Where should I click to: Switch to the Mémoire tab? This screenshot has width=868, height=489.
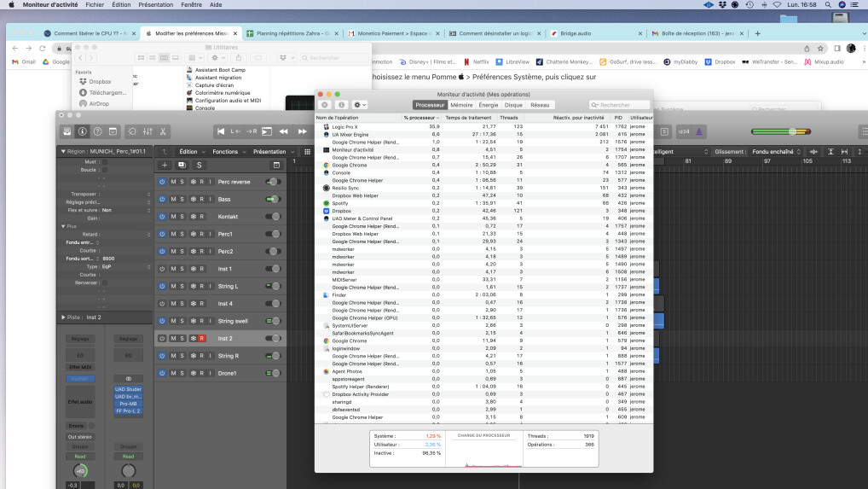pos(461,105)
